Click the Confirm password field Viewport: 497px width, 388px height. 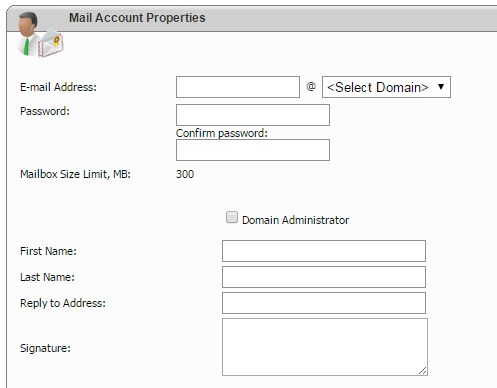click(x=253, y=150)
